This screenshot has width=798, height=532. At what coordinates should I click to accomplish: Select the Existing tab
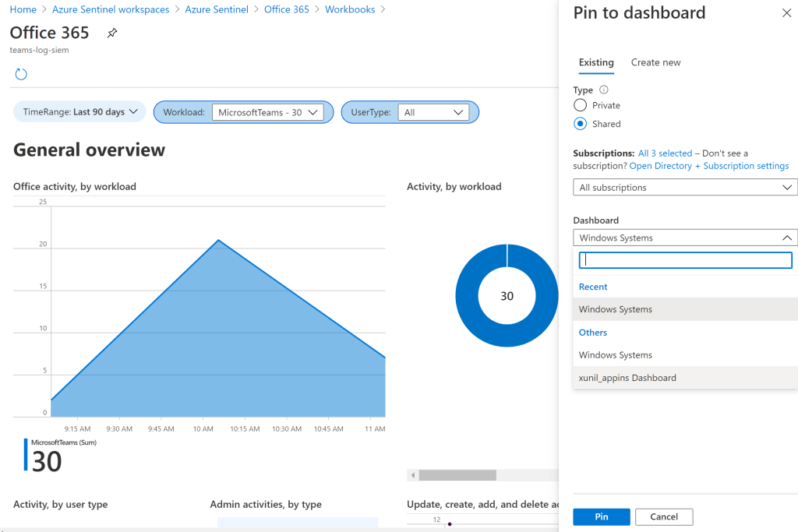pos(596,62)
